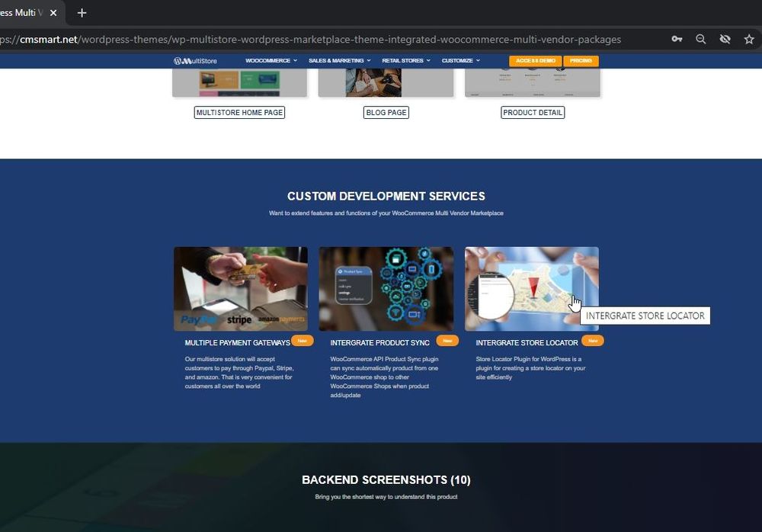Expand the Sales & Marketing dropdown menu
Viewport: 762px width, 532px height.
tap(339, 61)
